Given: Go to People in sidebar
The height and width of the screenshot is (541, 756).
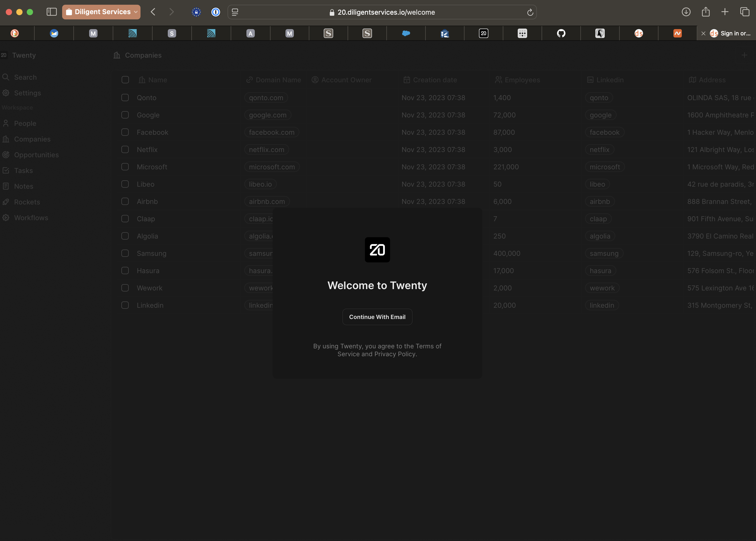Looking at the screenshot, I should (x=25, y=123).
